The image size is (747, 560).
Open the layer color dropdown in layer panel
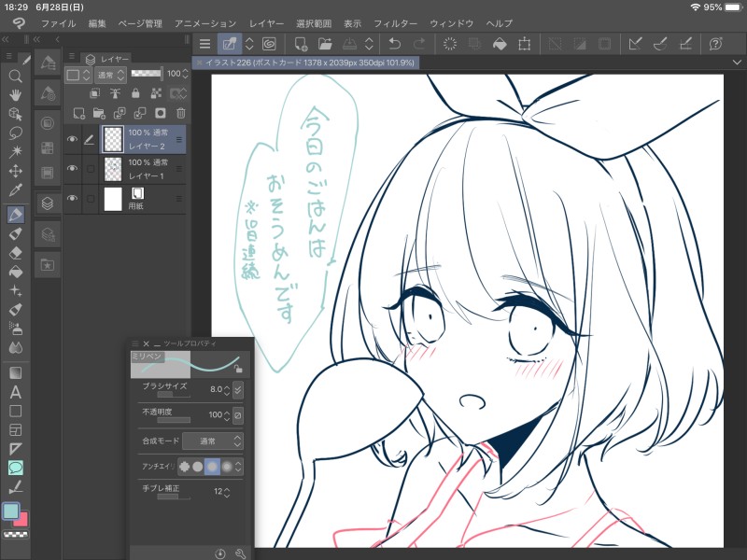point(78,75)
